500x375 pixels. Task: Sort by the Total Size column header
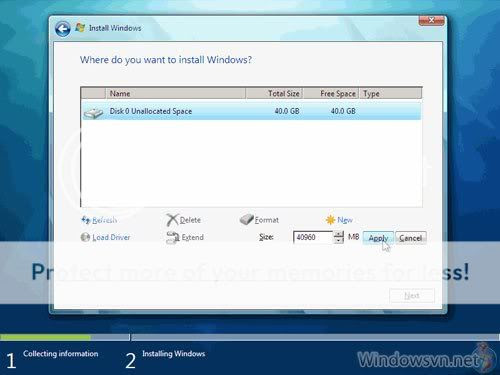pyautogui.click(x=274, y=94)
